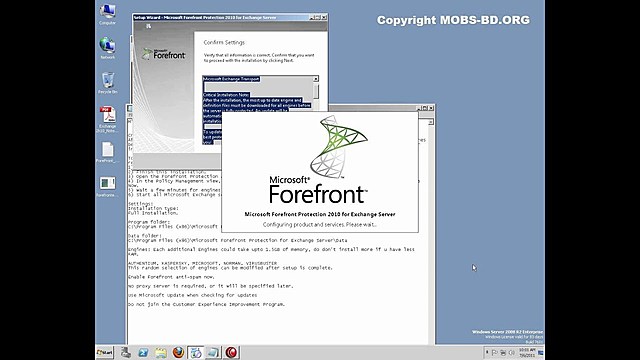Click the 'Program folder:' line in Notepad

[x=149, y=222]
